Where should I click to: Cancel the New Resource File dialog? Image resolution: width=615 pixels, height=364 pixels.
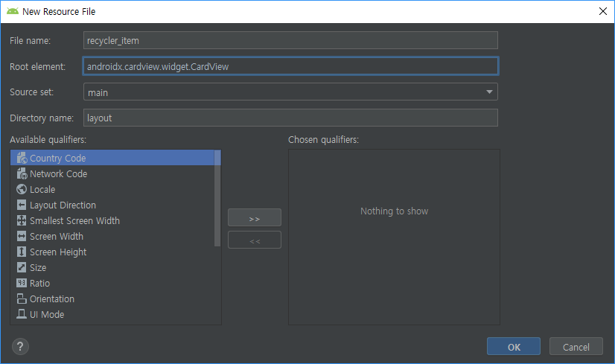point(576,346)
